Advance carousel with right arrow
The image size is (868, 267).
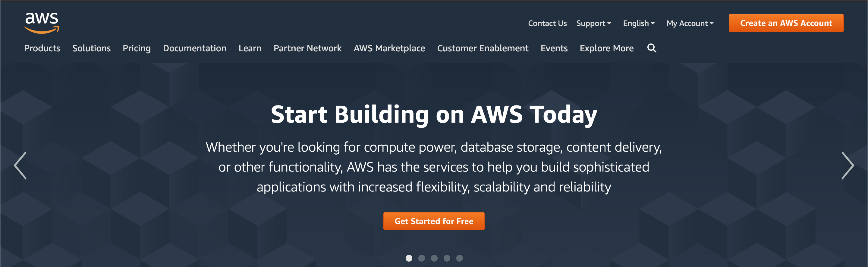point(847,166)
